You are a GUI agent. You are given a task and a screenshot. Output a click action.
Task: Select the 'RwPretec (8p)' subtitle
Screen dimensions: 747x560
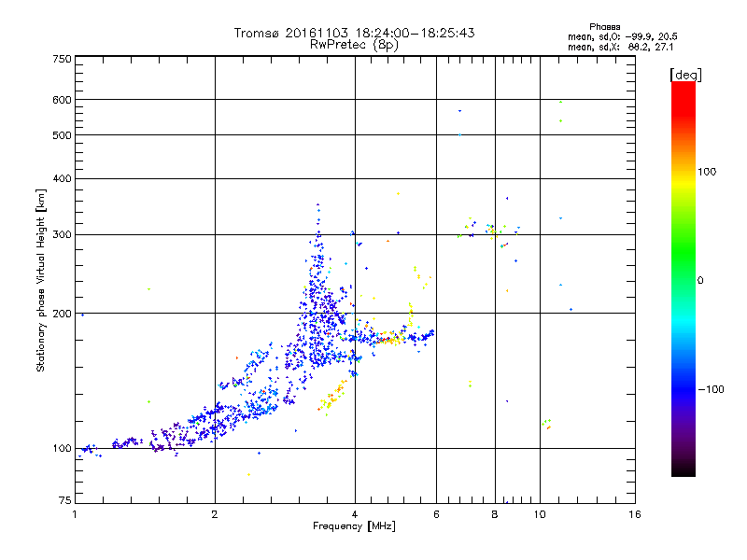pyautogui.click(x=354, y=45)
